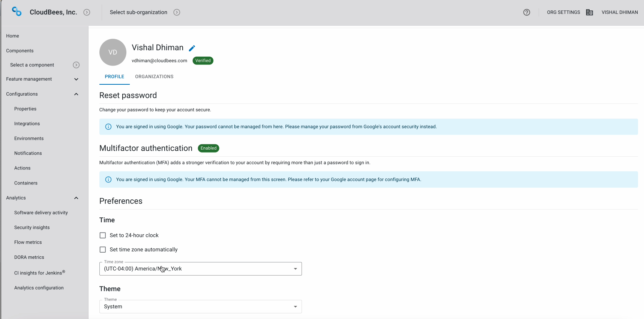644x319 pixels.
Task: Click the VD profile avatar
Action: pos(113,52)
